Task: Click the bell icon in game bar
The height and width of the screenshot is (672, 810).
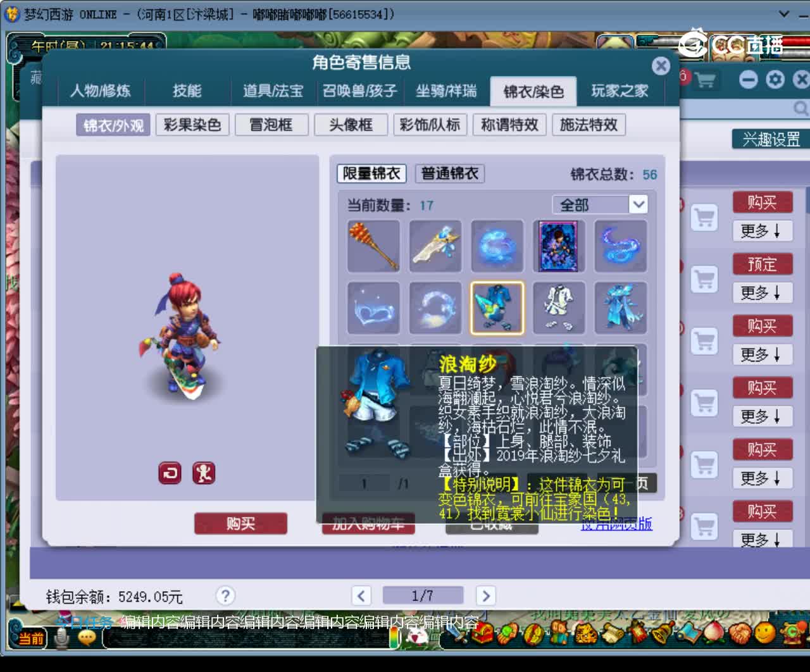Action: pos(663,632)
